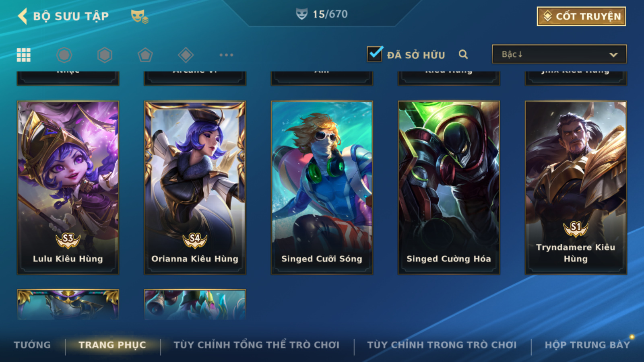The width and height of the screenshot is (644, 362).
Task: Show more filters via three dots
Action: pyautogui.click(x=226, y=55)
